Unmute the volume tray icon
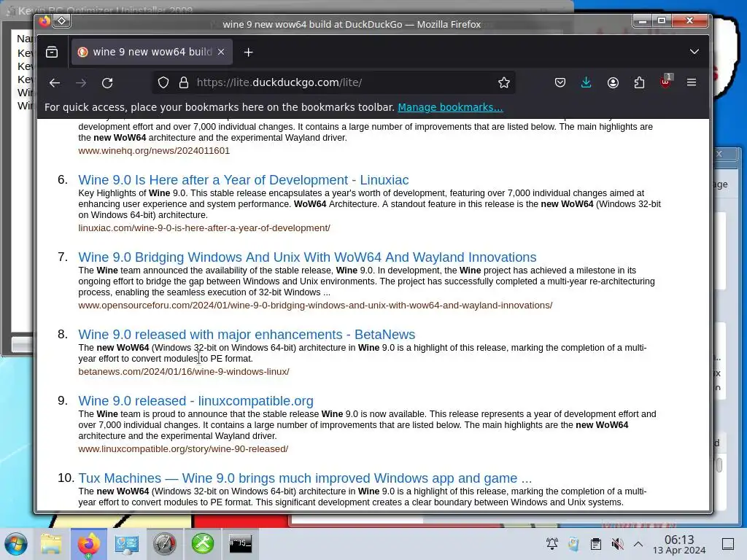Image resolution: width=747 pixels, height=560 pixels. click(617, 544)
